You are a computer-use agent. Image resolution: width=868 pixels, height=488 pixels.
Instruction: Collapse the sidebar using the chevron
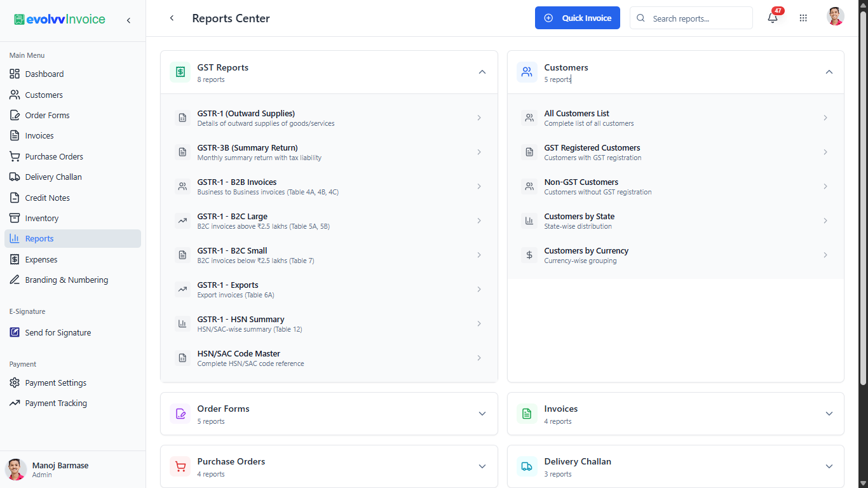128,20
